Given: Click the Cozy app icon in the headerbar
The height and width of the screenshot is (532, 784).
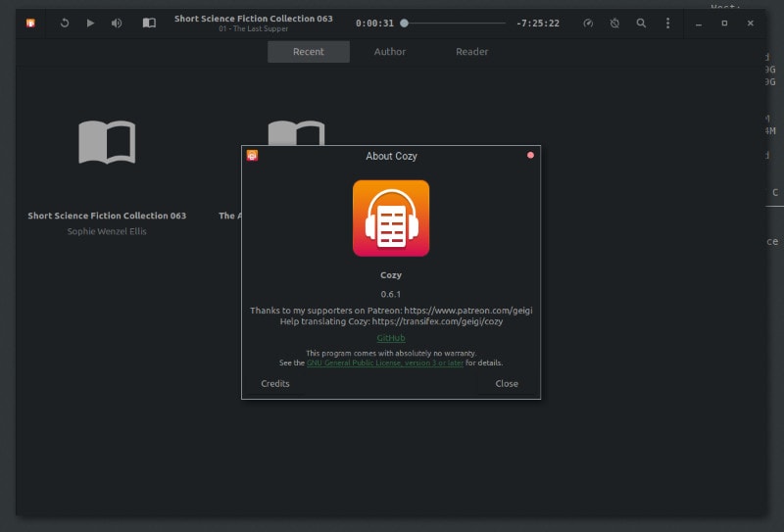Looking at the screenshot, I should click(30, 23).
